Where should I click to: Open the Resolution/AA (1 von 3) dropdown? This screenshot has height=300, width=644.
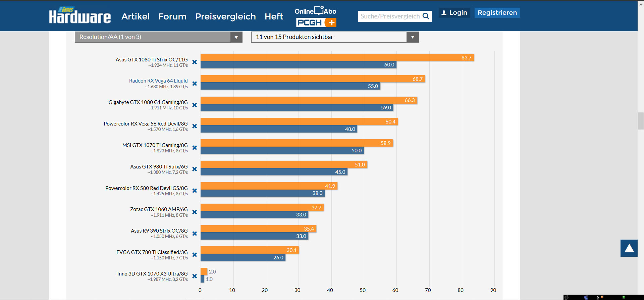pyautogui.click(x=159, y=37)
